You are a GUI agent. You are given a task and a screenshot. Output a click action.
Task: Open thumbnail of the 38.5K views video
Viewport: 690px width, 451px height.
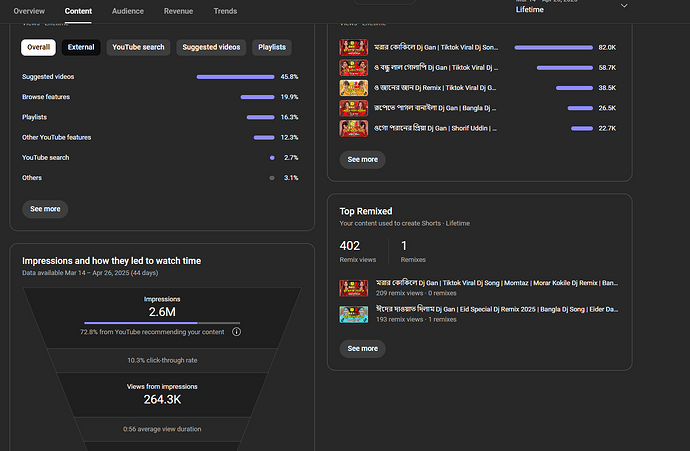pos(353,88)
